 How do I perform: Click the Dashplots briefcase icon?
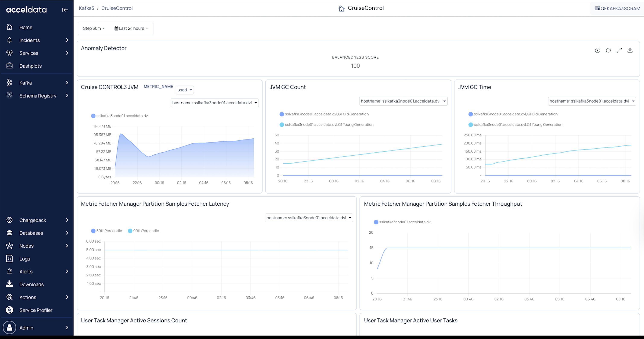coord(9,66)
